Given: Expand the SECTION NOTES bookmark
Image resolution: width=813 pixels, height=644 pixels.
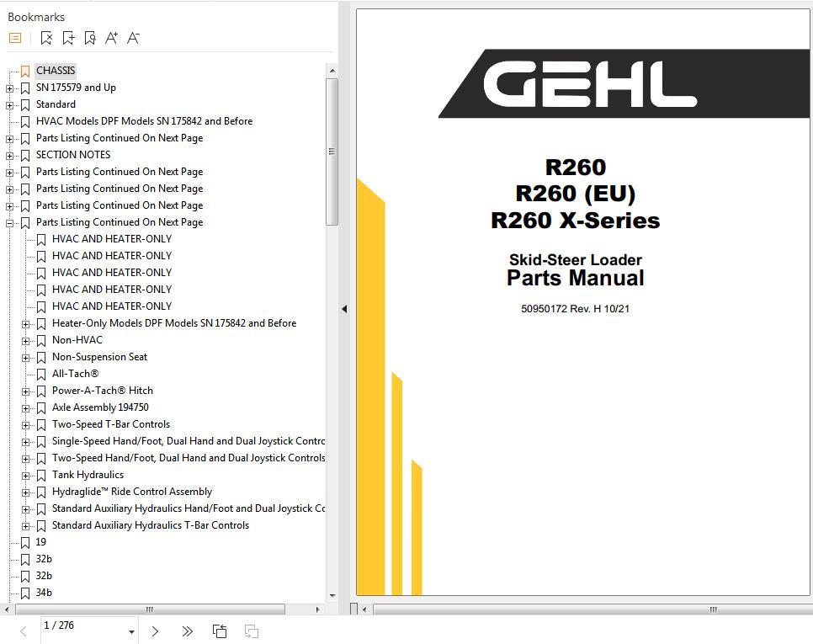Looking at the screenshot, I should point(9,156).
